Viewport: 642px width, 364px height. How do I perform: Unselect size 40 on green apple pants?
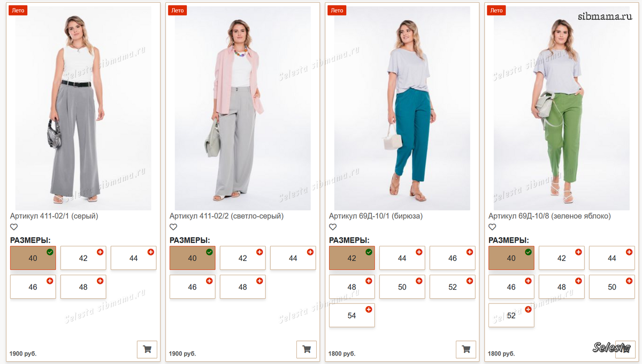(x=511, y=258)
